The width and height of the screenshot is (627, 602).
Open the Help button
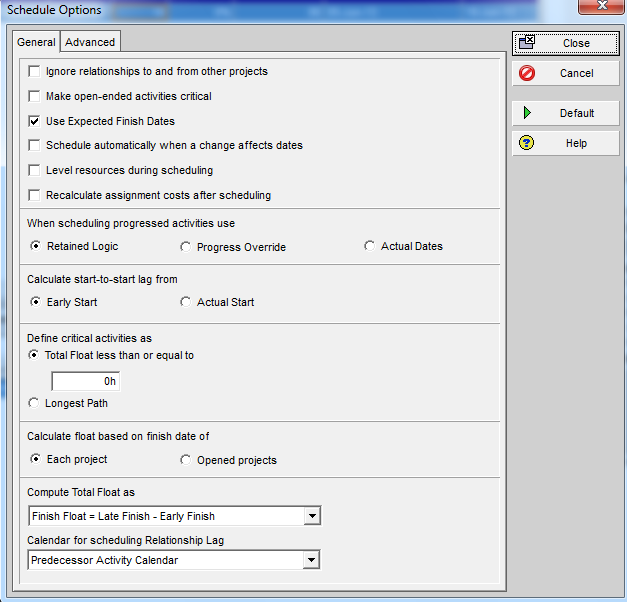tap(566, 143)
